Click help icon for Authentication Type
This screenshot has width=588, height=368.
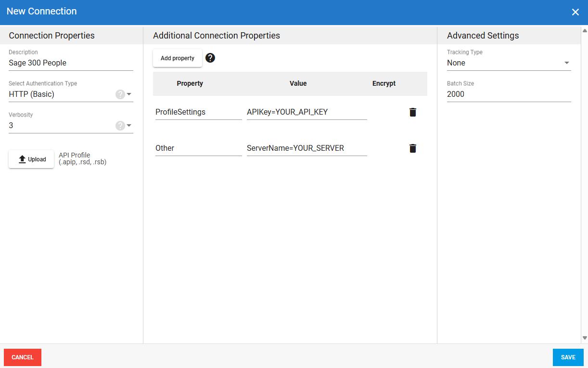click(x=120, y=94)
